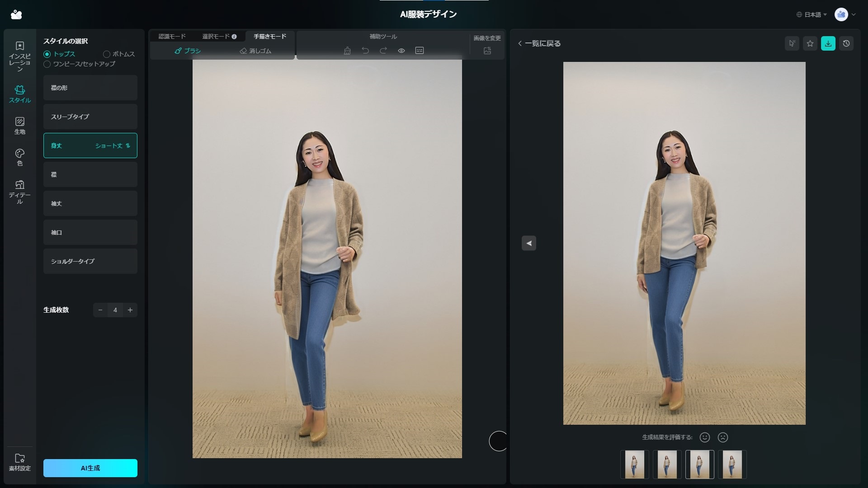Select the 消しゴム eraser tab
868x488 pixels.
(255, 51)
